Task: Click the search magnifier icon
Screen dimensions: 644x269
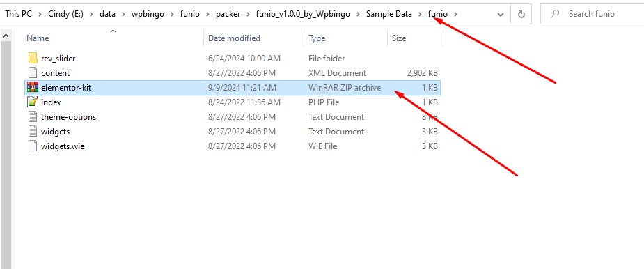Action: (554, 14)
